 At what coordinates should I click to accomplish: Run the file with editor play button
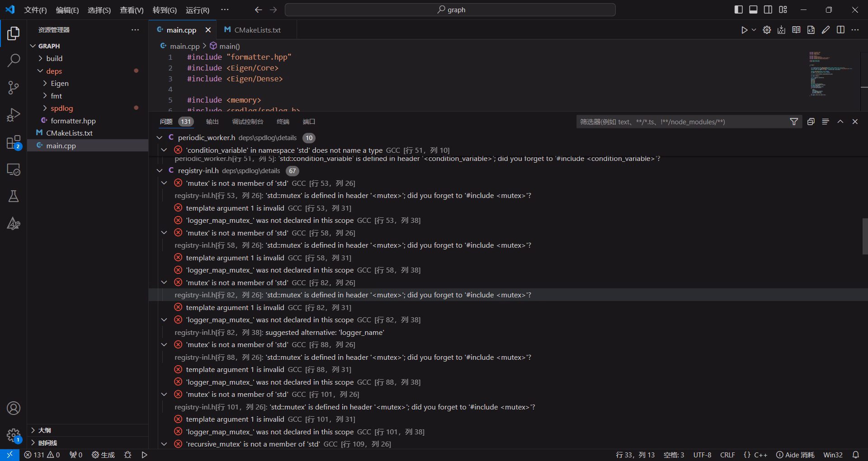tap(744, 30)
